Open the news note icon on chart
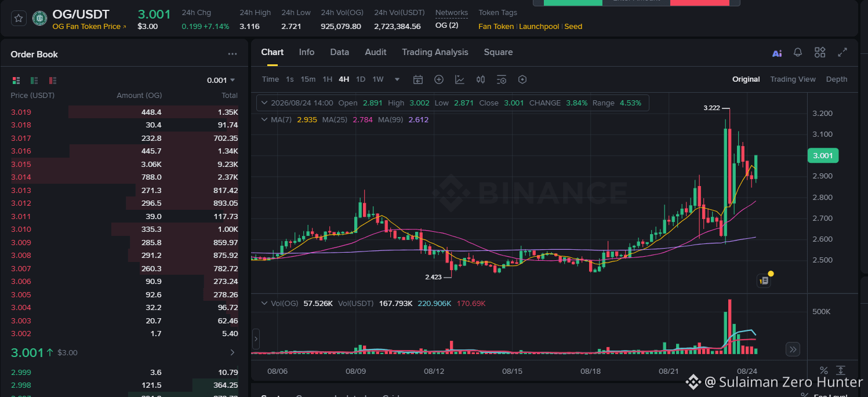This screenshot has width=868, height=397. [x=764, y=281]
